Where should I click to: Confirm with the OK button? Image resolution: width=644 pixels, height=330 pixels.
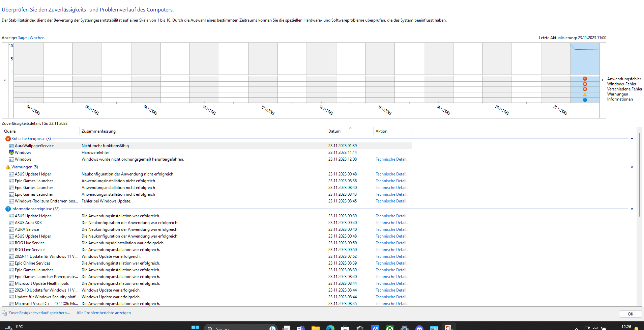(x=630, y=314)
